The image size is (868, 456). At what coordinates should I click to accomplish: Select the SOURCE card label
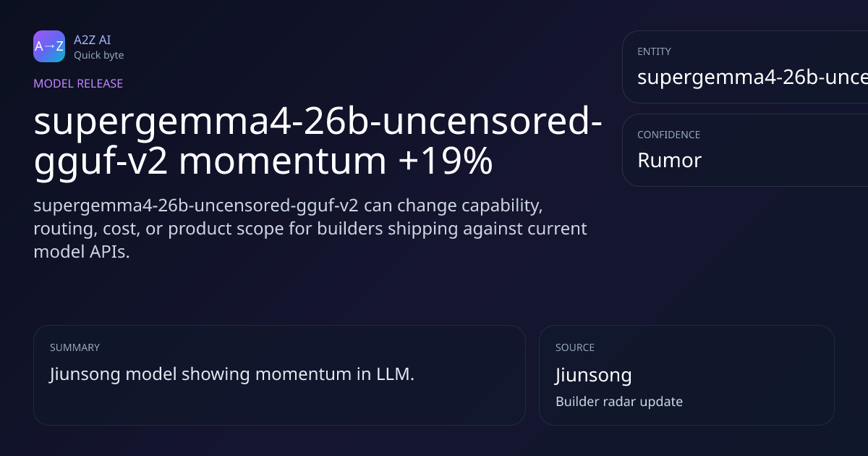[575, 347]
